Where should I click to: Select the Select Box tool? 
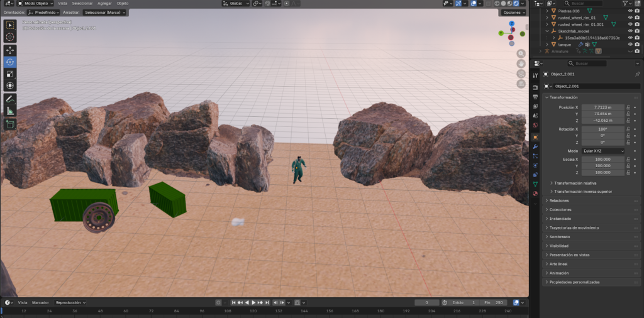click(x=10, y=25)
